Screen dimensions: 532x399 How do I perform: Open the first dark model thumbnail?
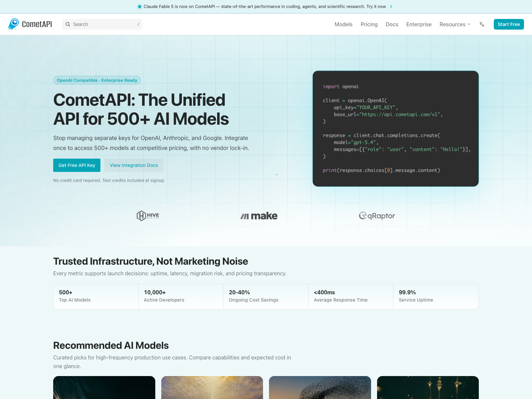tap(104, 388)
